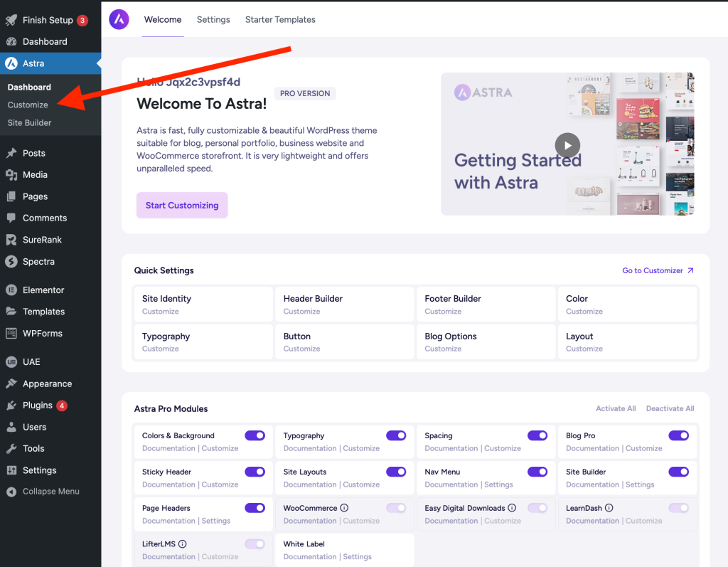This screenshot has height=567, width=728.
Task: Disable the Colors & Background module toggle
Action: 255,435
